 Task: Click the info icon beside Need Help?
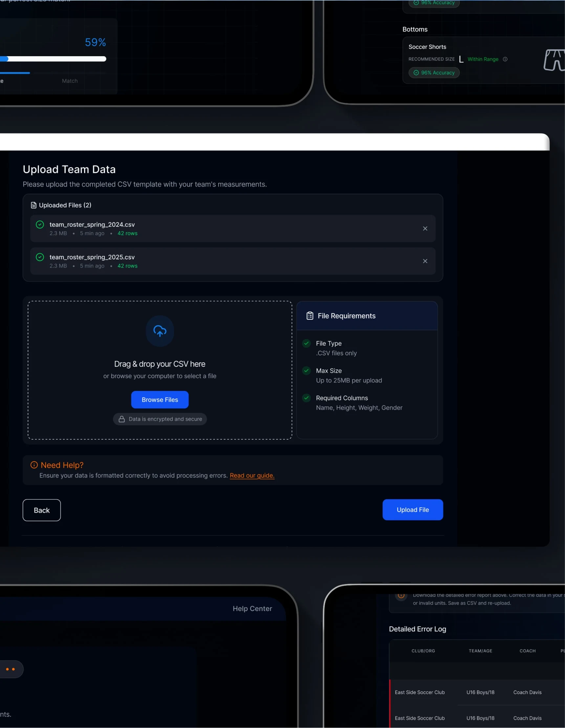34,465
